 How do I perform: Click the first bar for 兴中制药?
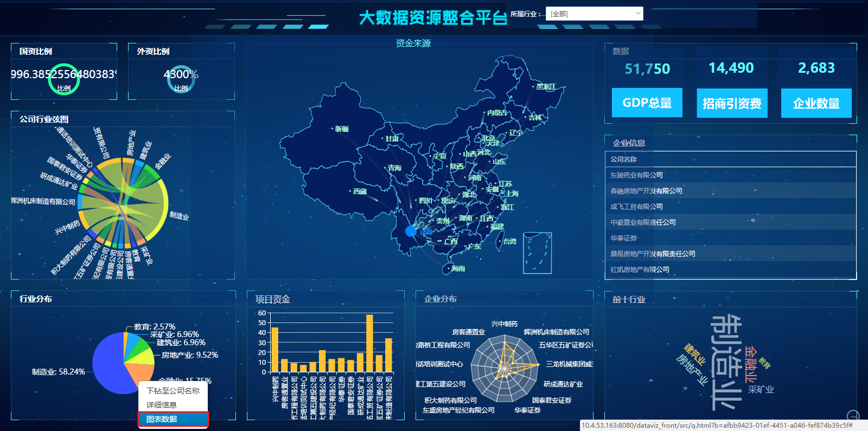click(275, 350)
